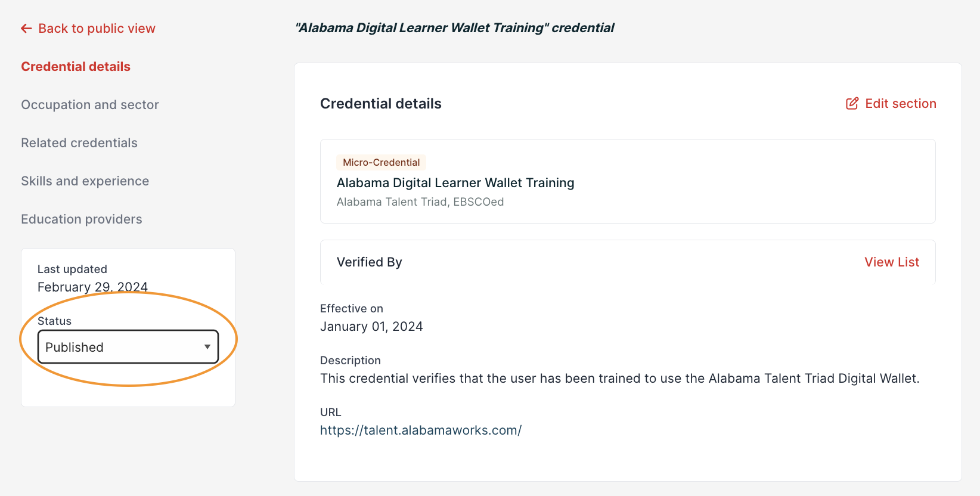Click the January 01, 2024 effective date
Screen dimensions: 980x496
pyautogui.click(x=371, y=327)
